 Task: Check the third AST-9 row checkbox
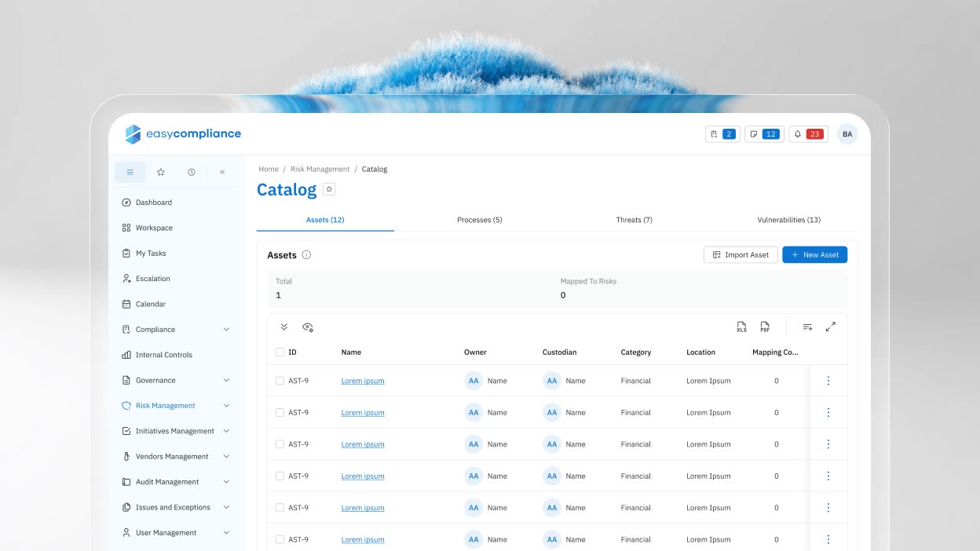coord(280,444)
